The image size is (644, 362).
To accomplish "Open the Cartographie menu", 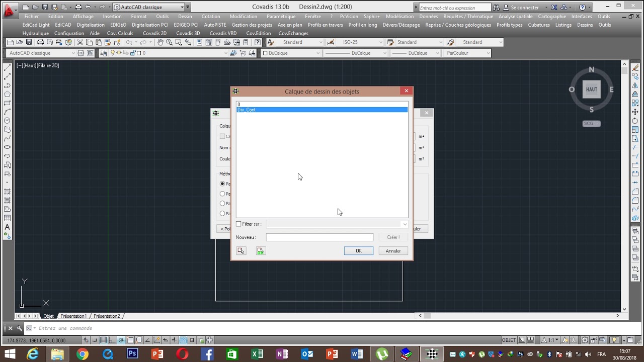I will click(x=552, y=16).
